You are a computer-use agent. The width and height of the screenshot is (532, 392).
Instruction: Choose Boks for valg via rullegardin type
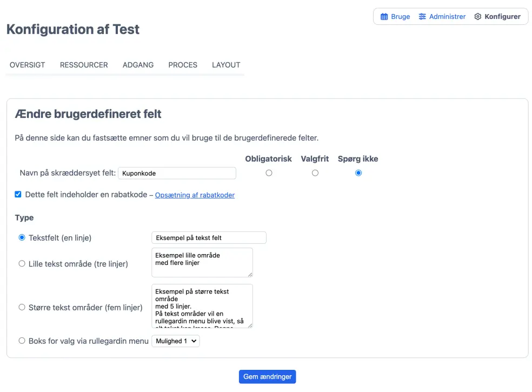coord(22,341)
